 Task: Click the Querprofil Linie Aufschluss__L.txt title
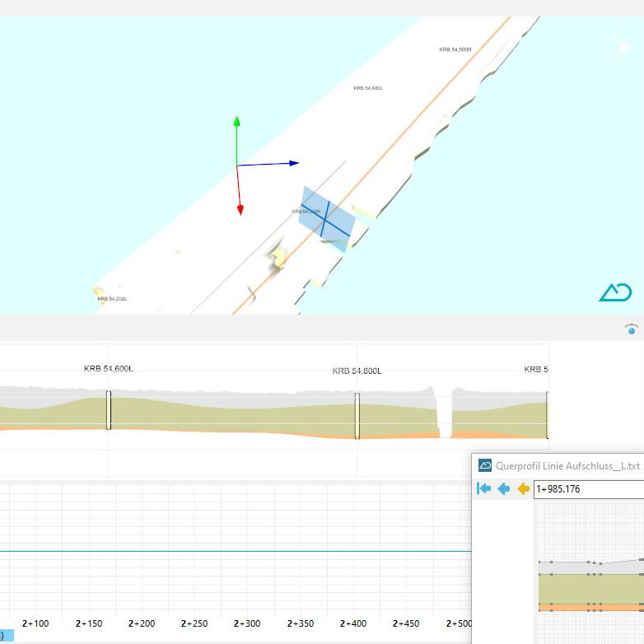coord(567,466)
